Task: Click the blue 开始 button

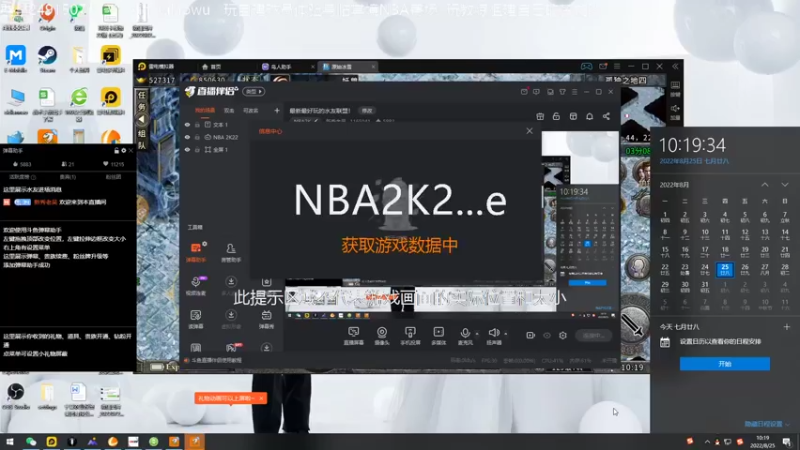Action: [724, 364]
